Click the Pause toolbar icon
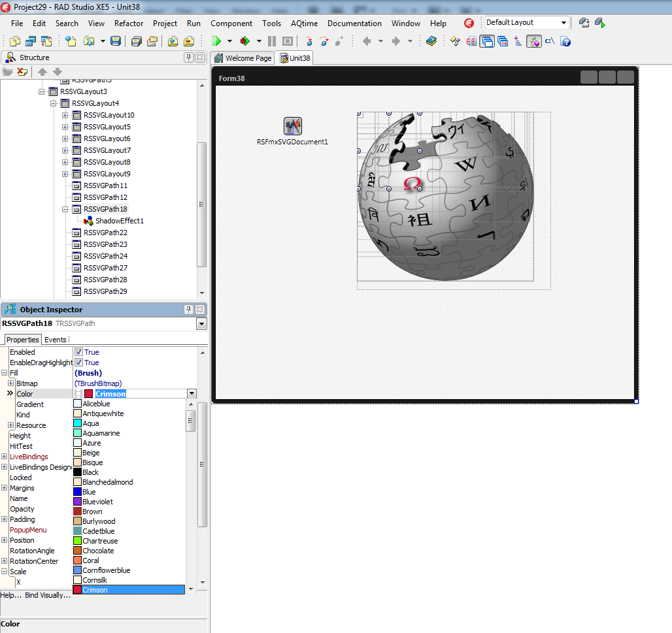 point(271,41)
